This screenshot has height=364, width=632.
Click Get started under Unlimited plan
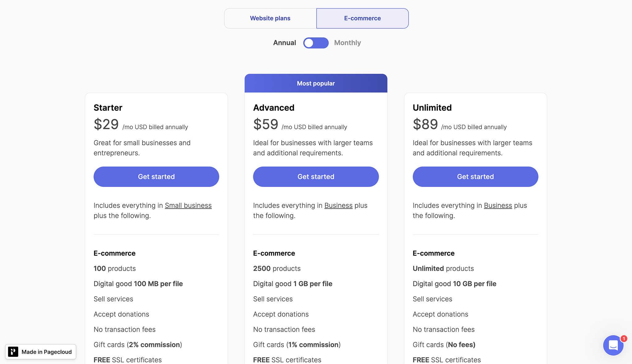[x=475, y=176]
